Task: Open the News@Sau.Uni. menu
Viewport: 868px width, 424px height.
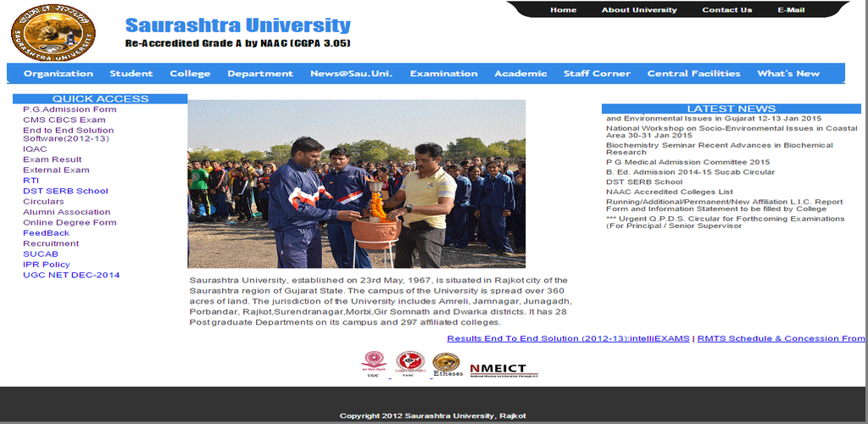Action: point(352,74)
